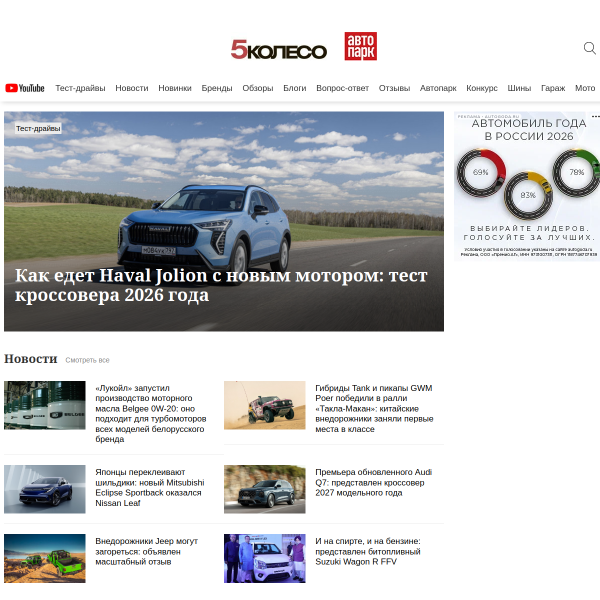The image size is (600, 600).
Task: Open the search magnifier icon
Action: coord(590,49)
